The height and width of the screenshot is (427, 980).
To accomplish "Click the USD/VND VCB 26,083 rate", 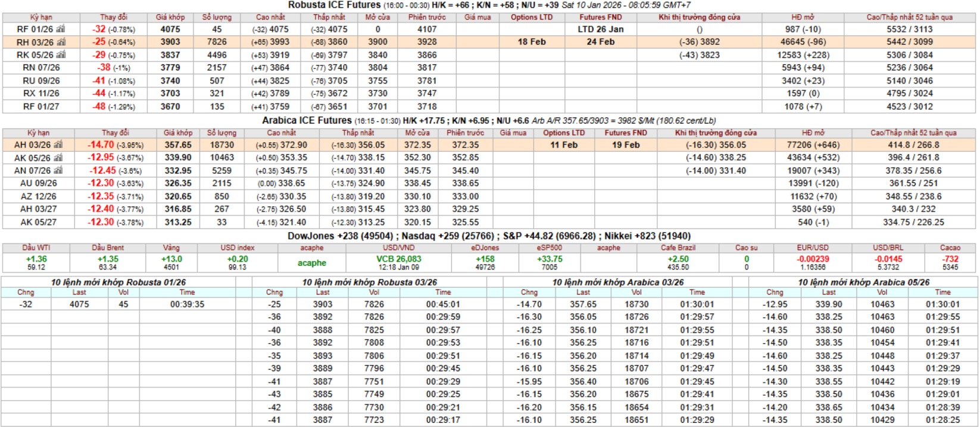I will 398,259.
